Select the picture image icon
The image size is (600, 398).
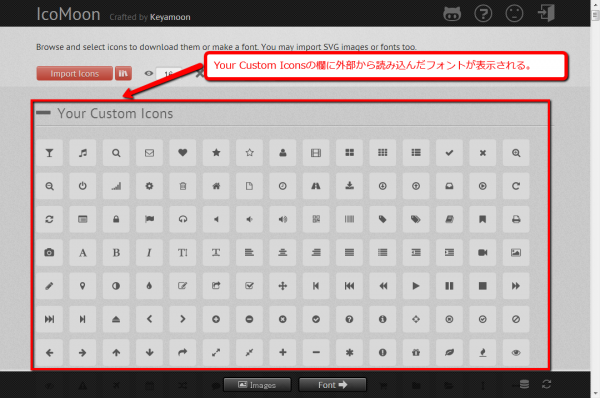pyautogui.click(x=516, y=253)
